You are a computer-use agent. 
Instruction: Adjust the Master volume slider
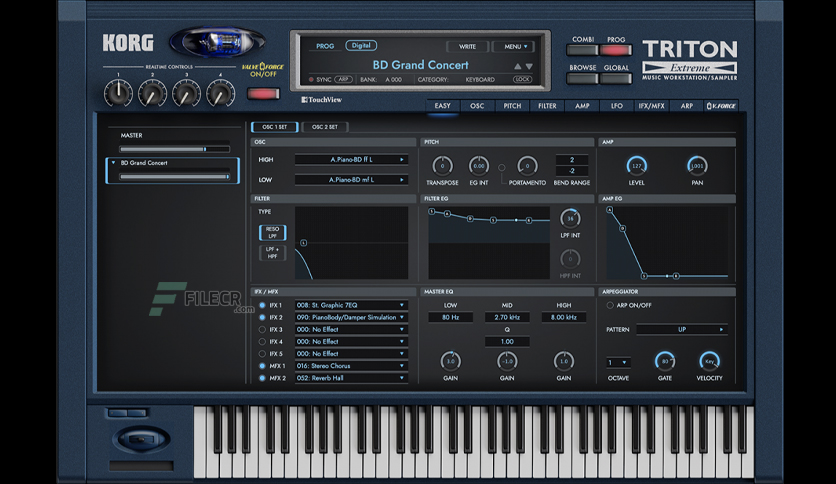(174, 149)
